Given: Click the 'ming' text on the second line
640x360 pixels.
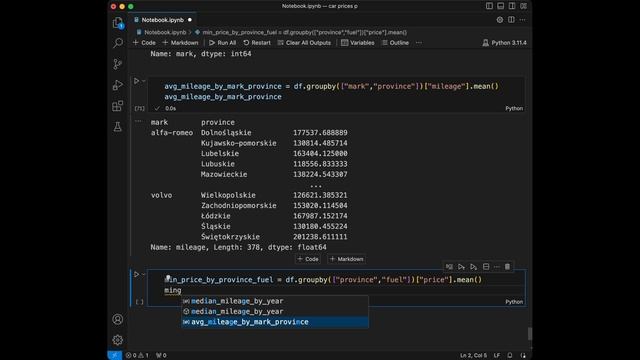Looking at the screenshot, I should pos(173,290).
